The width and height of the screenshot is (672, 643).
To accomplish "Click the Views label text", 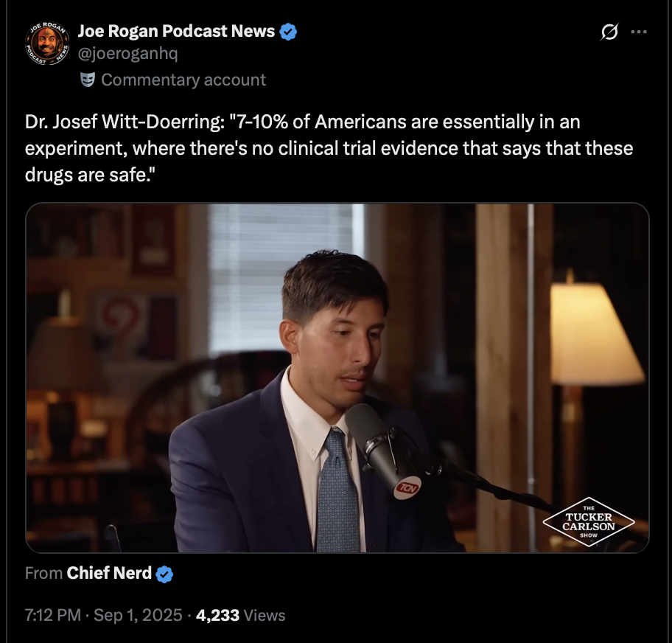I will tap(265, 615).
